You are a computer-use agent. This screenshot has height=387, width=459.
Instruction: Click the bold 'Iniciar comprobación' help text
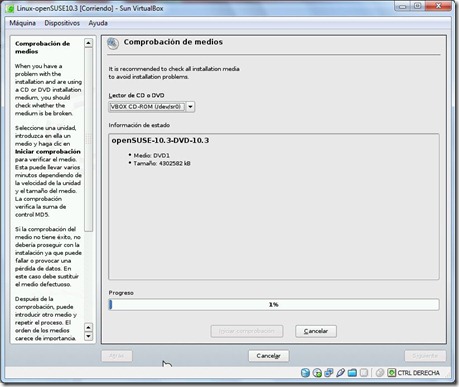(48, 152)
